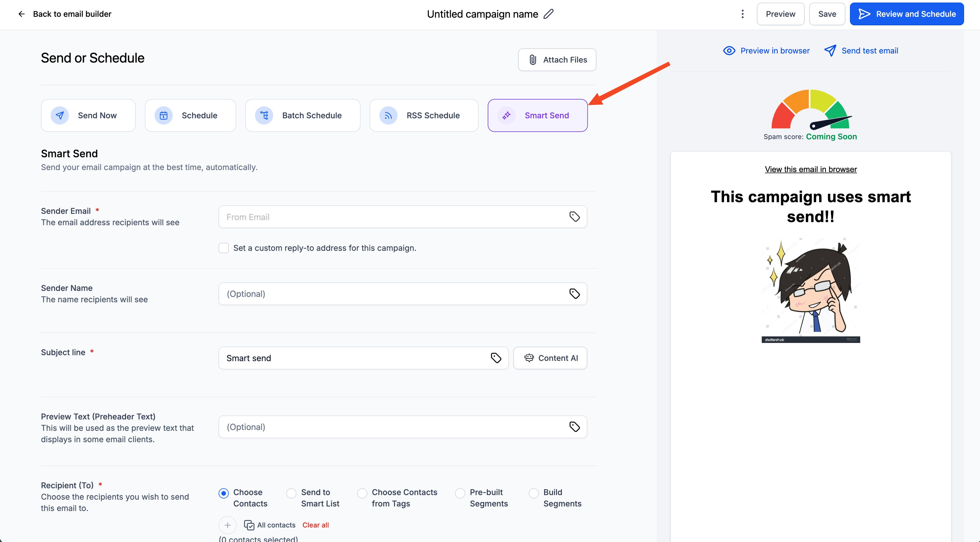Click the Review and Schedule button
This screenshot has width=980, height=542.
point(906,14)
